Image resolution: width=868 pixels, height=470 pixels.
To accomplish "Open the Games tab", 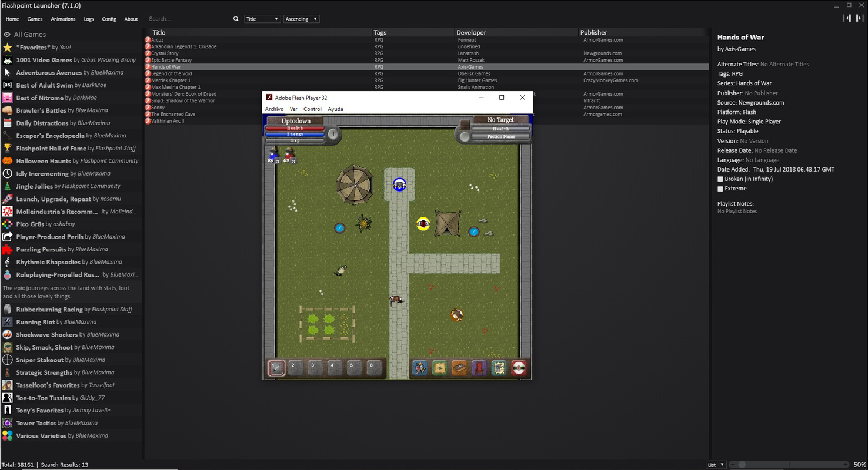I will pyautogui.click(x=35, y=19).
